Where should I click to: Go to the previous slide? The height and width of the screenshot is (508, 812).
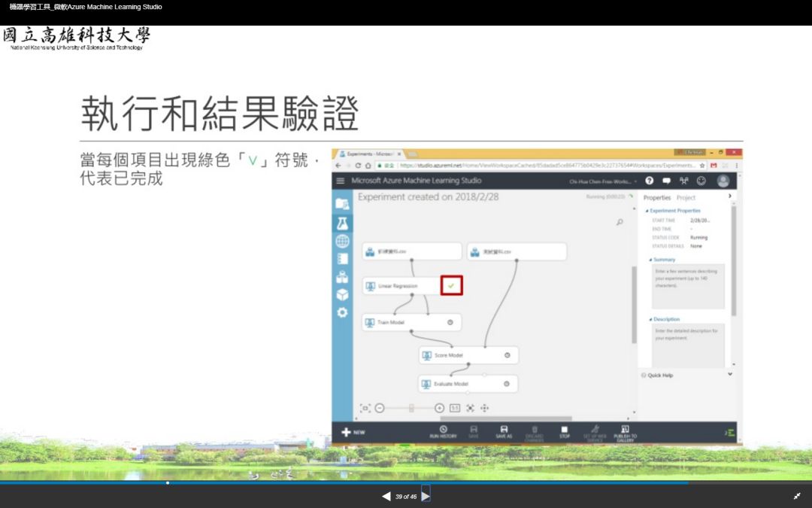click(386, 496)
